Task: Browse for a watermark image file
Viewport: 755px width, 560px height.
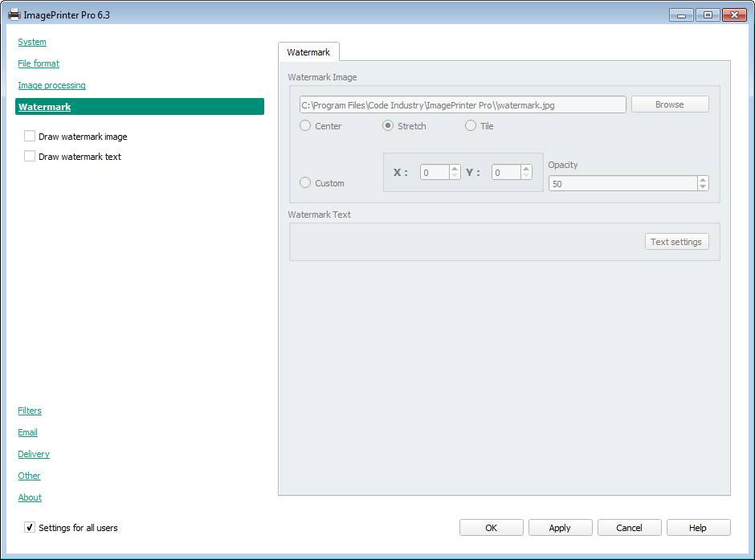Action: 670,104
